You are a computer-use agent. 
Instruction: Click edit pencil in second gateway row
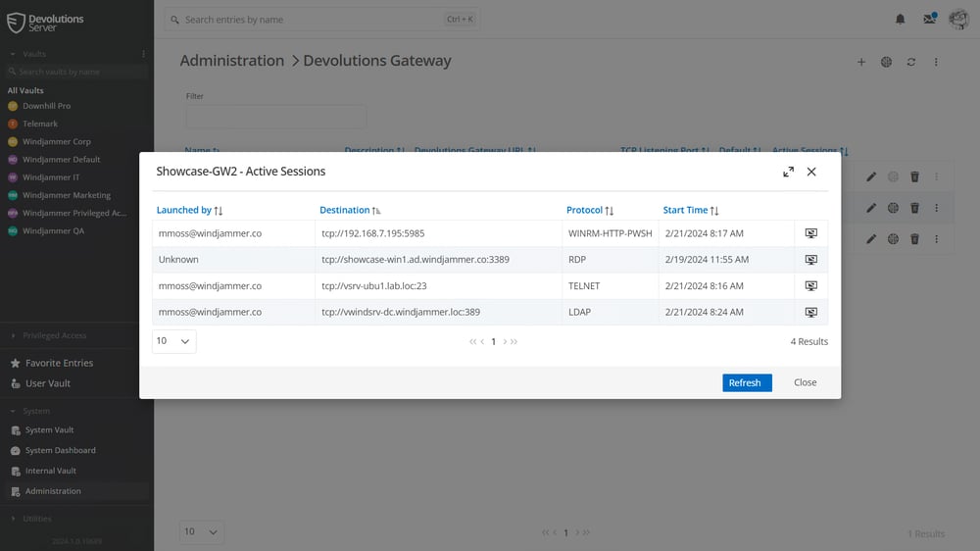coord(871,208)
